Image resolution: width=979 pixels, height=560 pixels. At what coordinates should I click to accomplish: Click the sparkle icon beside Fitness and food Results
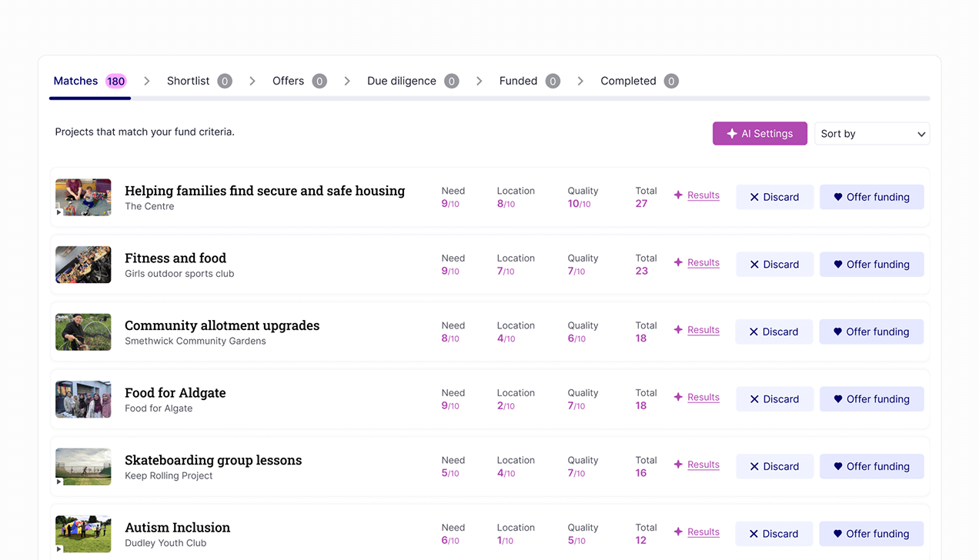tap(678, 262)
